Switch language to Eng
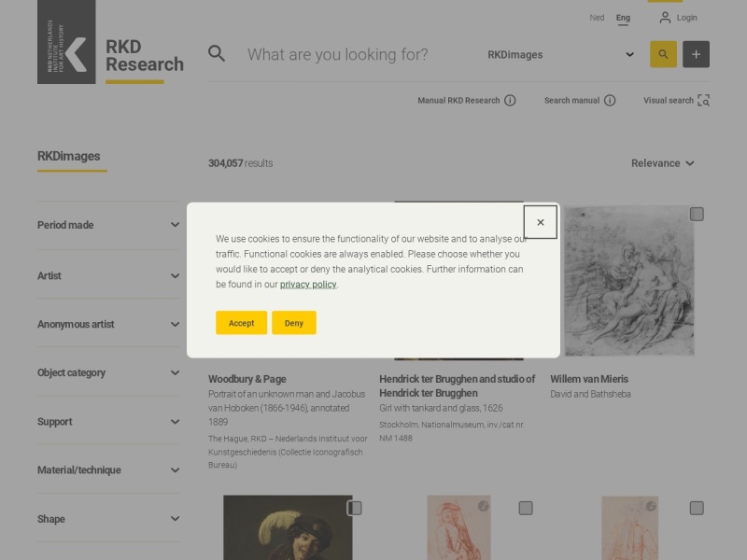The height and width of the screenshot is (560, 747). pyautogui.click(x=623, y=18)
